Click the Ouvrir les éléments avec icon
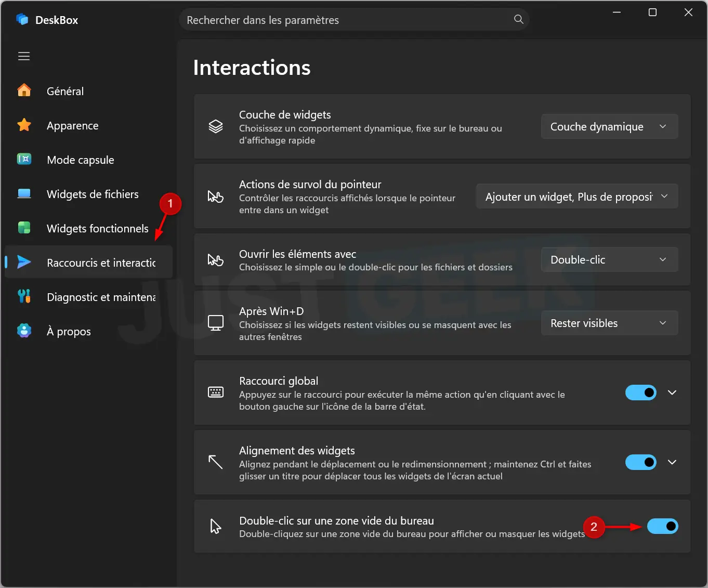 pyautogui.click(x=216, y=259)
